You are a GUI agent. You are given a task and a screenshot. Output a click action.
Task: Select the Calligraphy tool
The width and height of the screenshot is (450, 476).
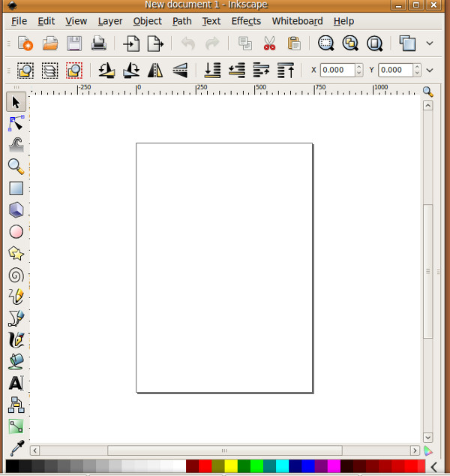coord(16,339)
